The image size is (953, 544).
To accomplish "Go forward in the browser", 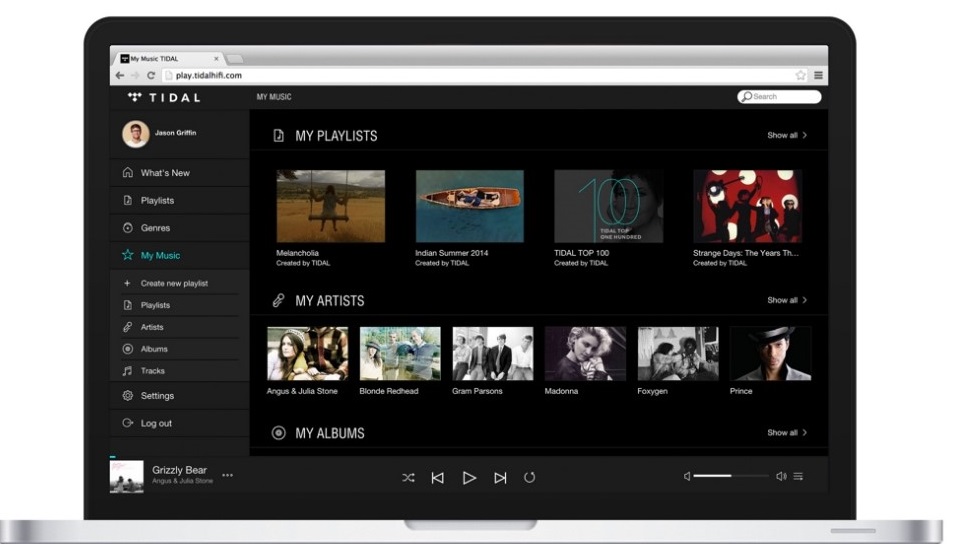I will [x=135, y=75].
